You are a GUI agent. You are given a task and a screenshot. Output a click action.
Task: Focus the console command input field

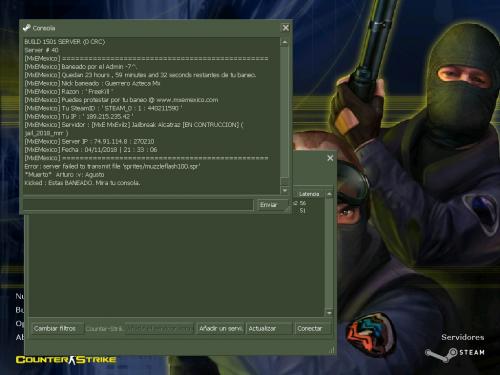pyautogui.click(x=138, y=205)
